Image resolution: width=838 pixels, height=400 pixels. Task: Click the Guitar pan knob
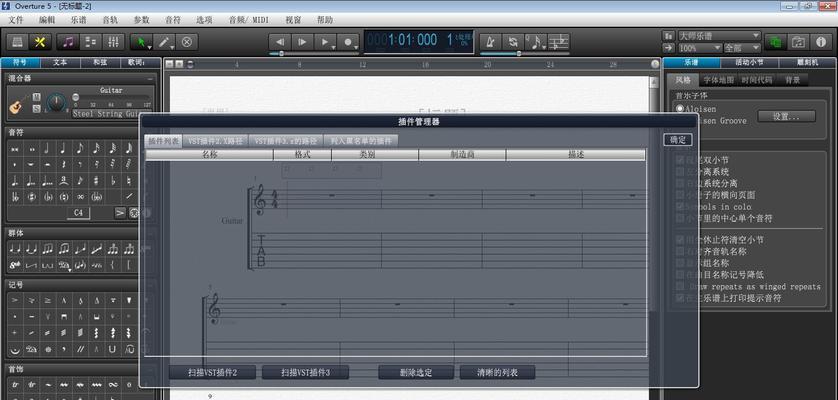56,102
